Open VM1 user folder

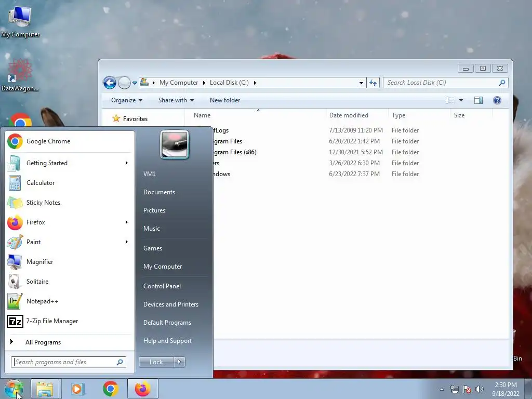[149, 174]
